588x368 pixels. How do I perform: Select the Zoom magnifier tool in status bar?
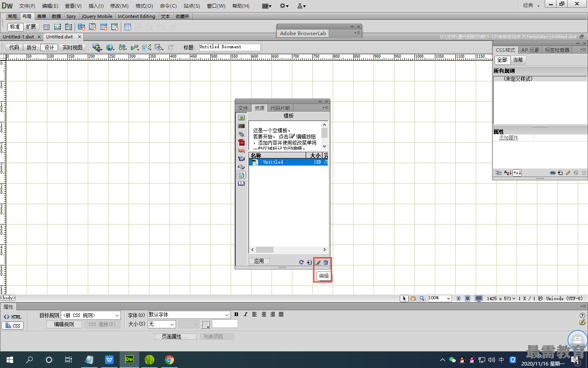tap(422, 298)
